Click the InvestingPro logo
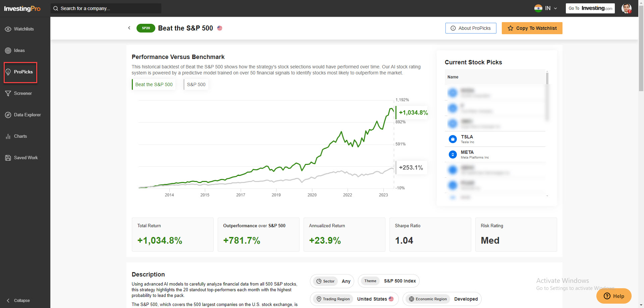 [x=22, y=8]
